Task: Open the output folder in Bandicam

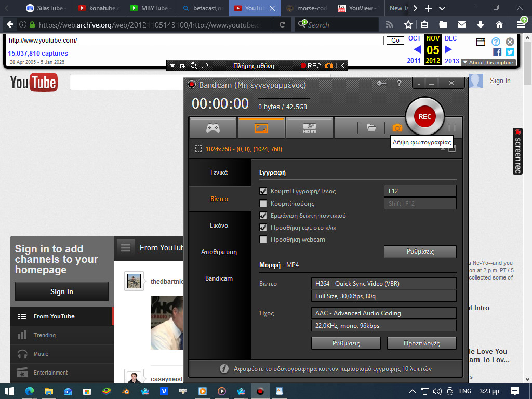Action: 371,127
